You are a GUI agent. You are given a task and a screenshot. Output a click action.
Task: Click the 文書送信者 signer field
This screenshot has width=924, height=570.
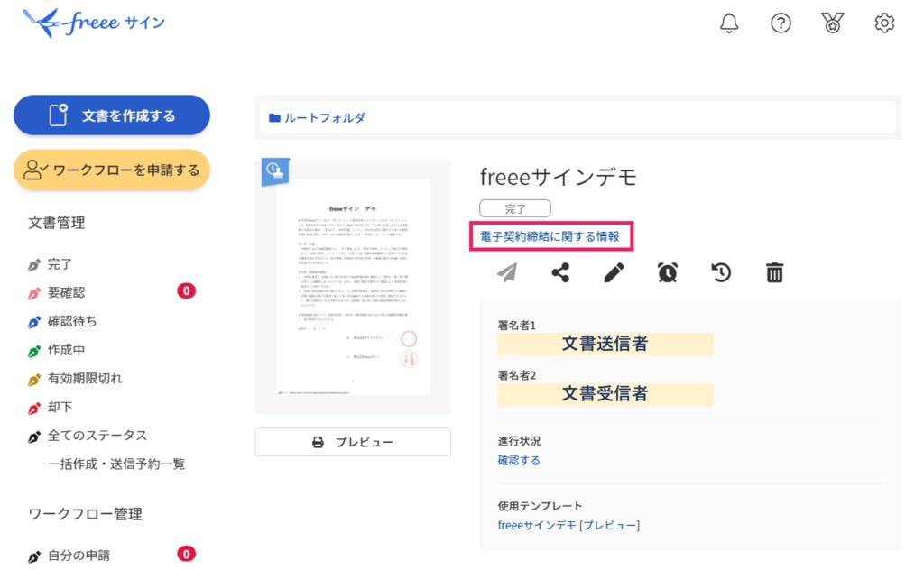pos(605,344)
